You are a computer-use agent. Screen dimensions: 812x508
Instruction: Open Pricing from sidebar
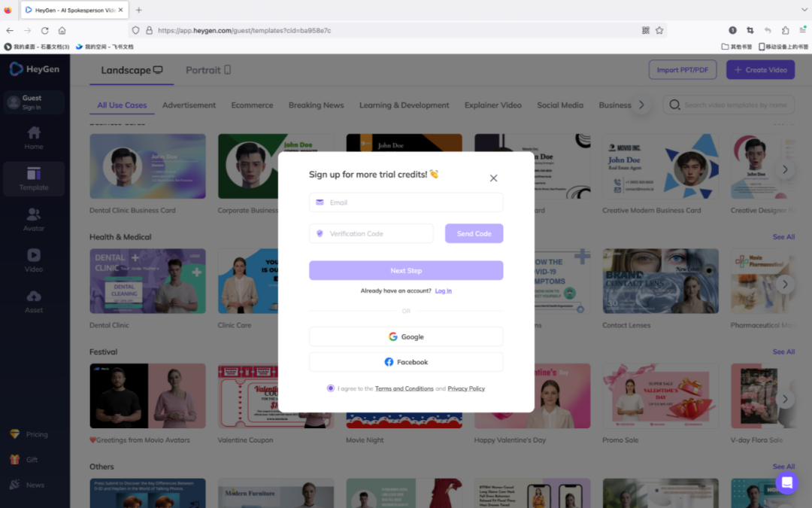[x=29, y=434]
